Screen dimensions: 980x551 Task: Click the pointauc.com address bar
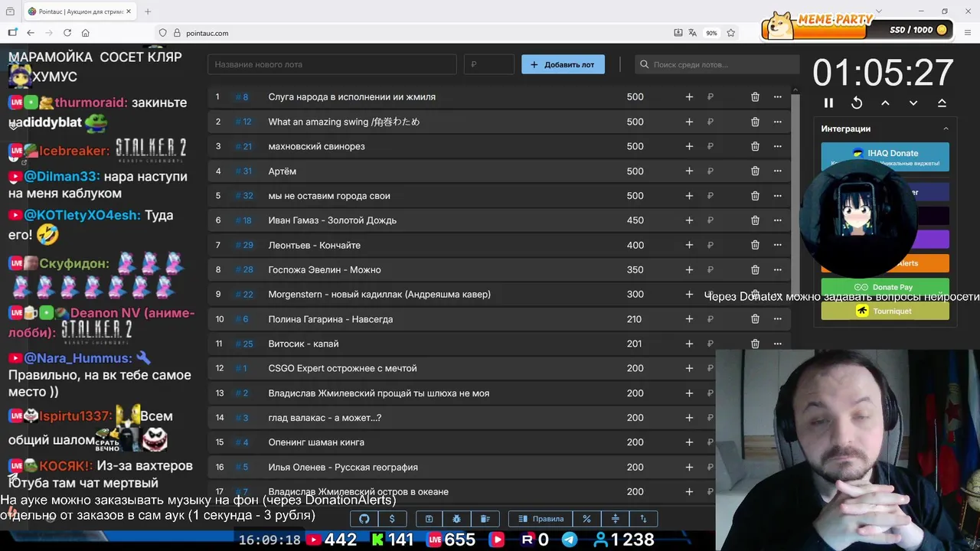tap(413, 33)
